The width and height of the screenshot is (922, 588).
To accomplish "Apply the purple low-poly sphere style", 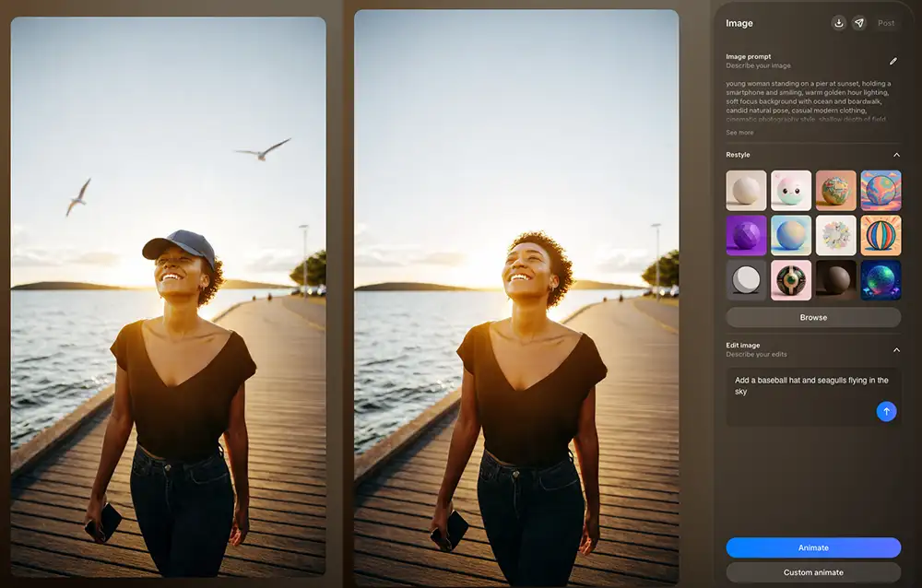I will [746, 235].
